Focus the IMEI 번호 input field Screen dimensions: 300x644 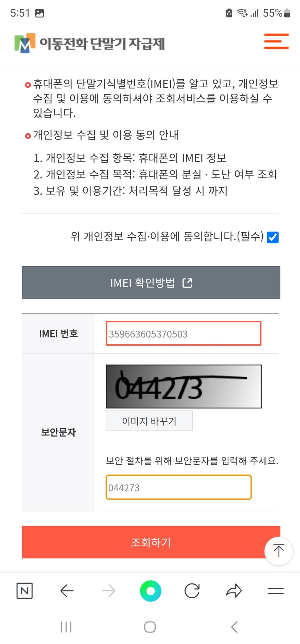[184, 333]
